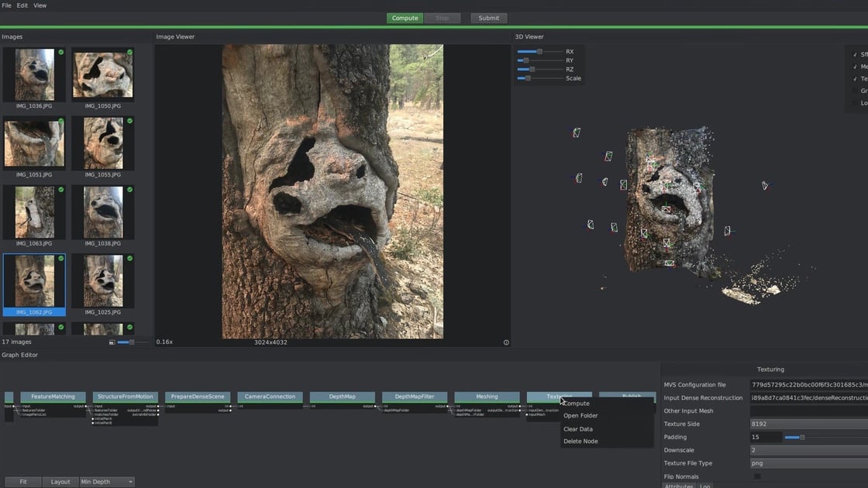Click the Compute button at the top
This screenshot has height=488, width=868.
405,17
